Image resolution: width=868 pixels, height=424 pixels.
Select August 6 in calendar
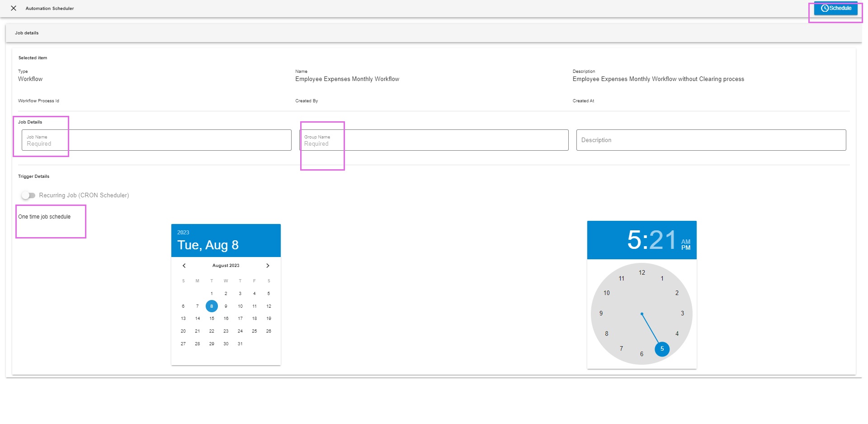pos(183,306)
